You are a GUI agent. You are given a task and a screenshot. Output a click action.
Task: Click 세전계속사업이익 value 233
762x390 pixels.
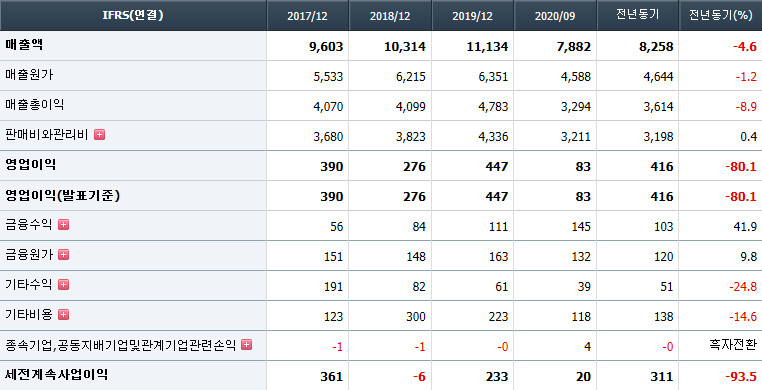(x=497, y=377)
